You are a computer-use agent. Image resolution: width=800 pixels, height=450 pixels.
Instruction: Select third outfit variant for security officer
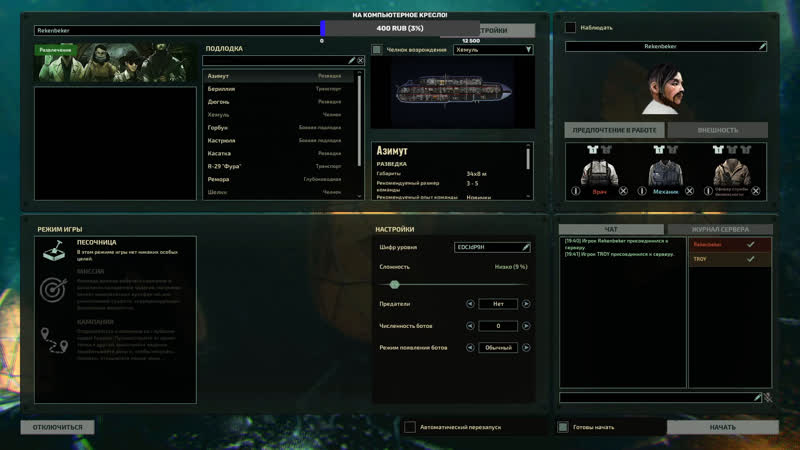746,149
